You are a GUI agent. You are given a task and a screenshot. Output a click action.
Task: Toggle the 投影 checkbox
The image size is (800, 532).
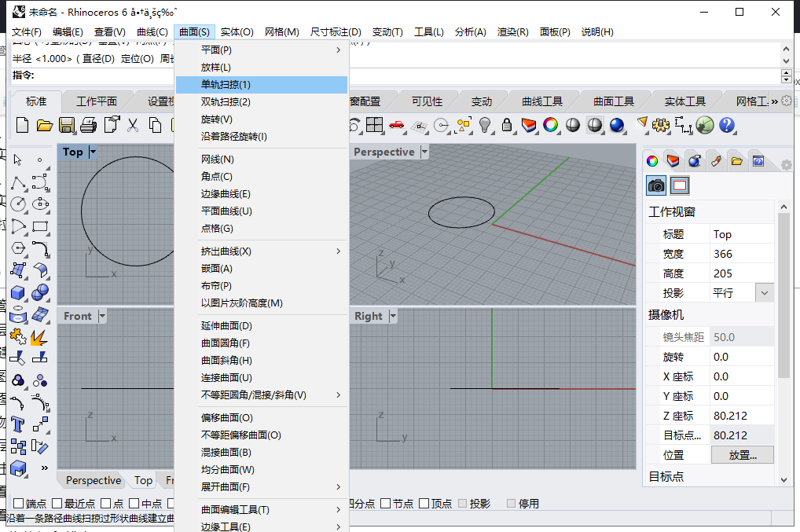tap(463, 504)
